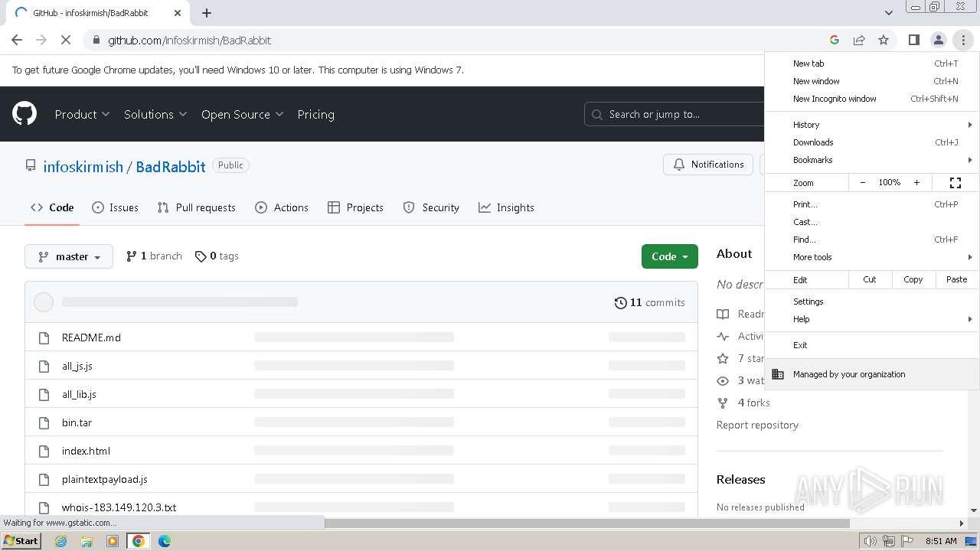The height and width of the screenshot is (551, 980).
Task: Select New tab menu entry
Action: click(x=872, y=64)
